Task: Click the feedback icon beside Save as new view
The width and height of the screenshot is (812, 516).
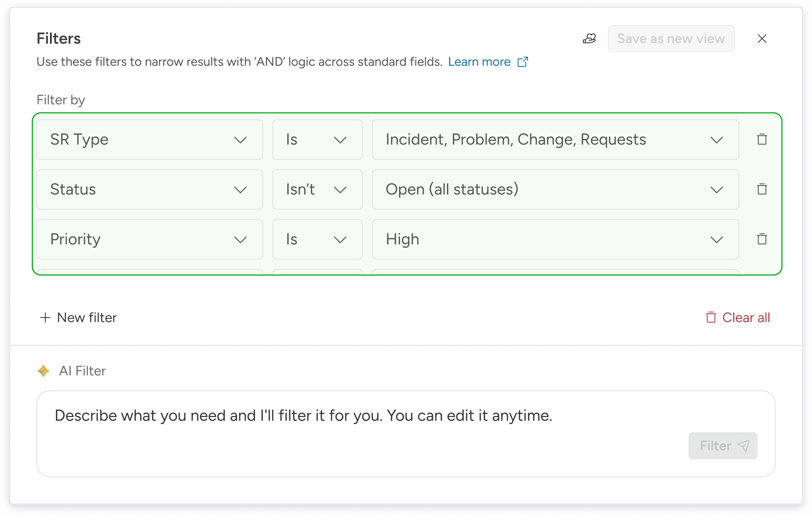Action: point(589,39)
